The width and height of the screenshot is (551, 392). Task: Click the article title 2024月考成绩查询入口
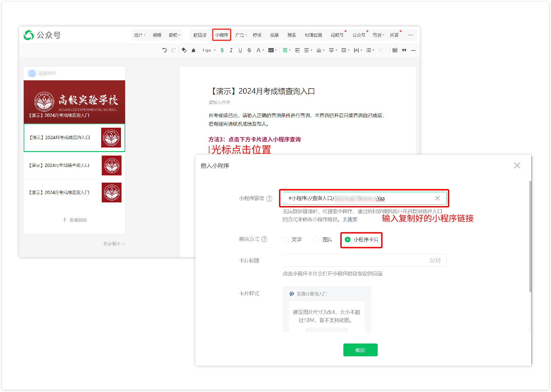(262, 91)
